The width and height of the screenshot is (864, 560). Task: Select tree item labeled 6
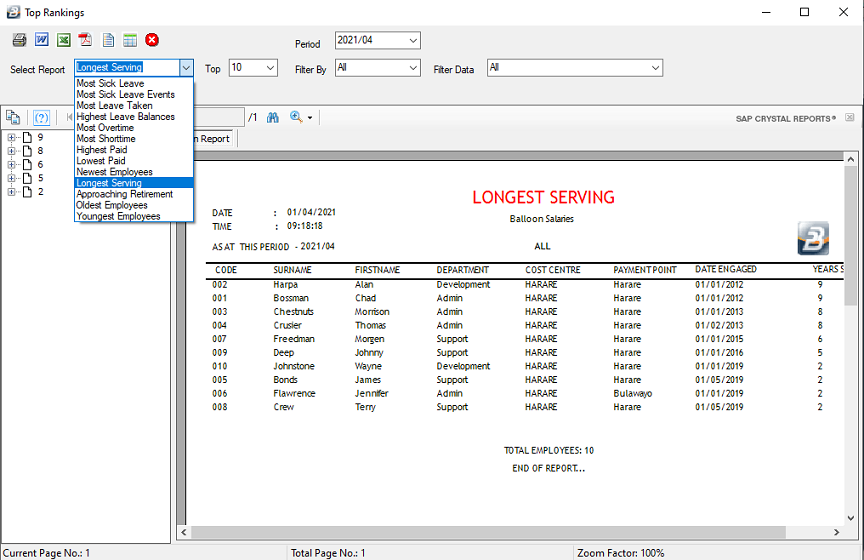(x=40, y=164)
